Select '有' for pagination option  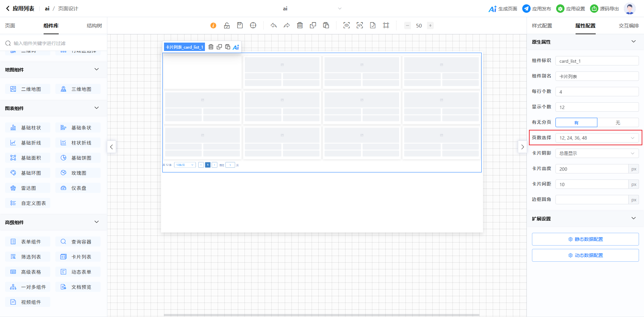[576, 122]
